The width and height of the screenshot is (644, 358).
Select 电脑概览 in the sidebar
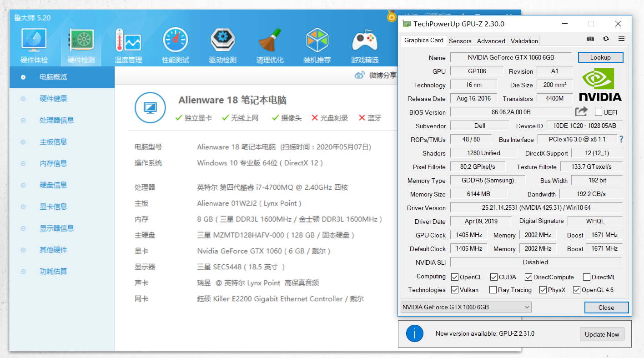tap(62, 77)
